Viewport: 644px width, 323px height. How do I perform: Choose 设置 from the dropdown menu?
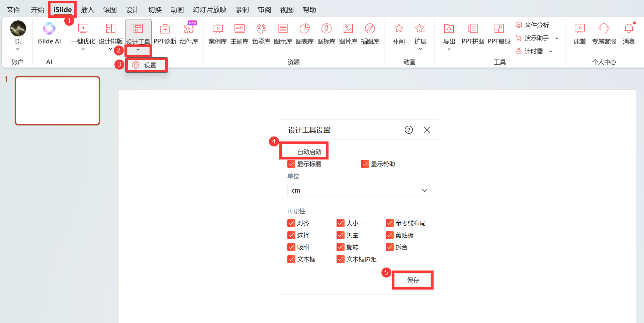click(x=147, y=65)
